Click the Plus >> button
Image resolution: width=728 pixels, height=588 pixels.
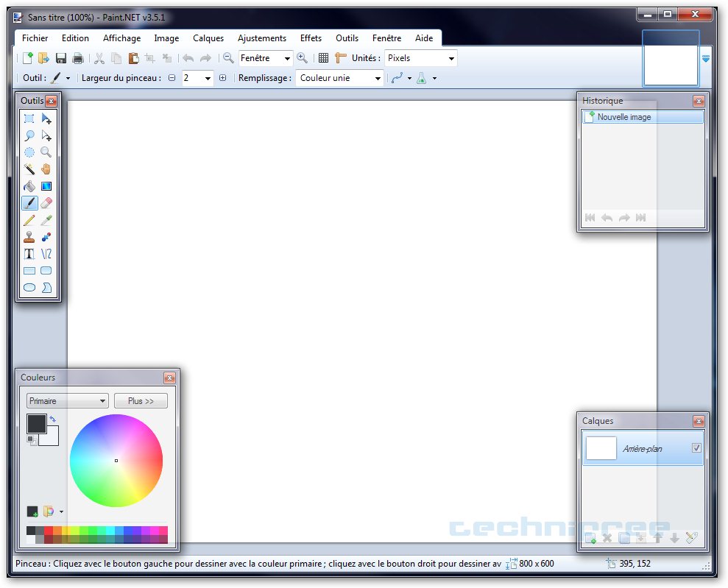click(141, 401)
